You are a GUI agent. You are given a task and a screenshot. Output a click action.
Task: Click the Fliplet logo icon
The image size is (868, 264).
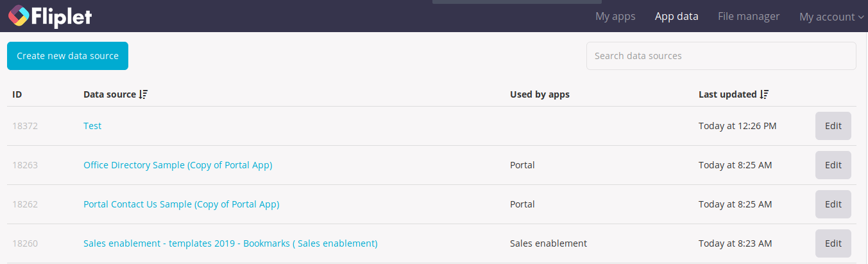pos(18,16)
